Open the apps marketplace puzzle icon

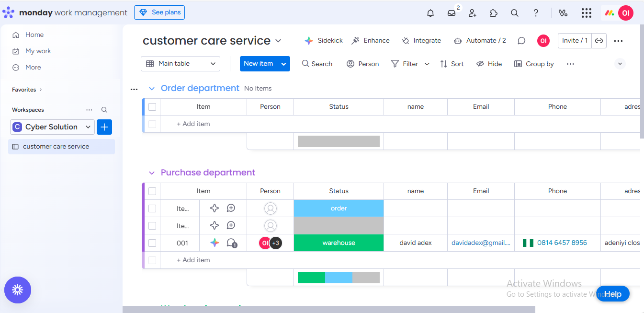click(494, 13)
